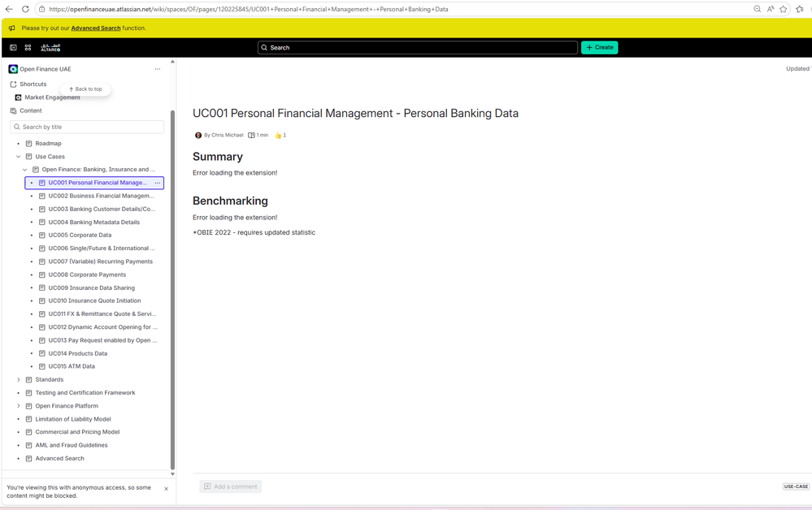The image size is (812, 510).
Task: Open UC011 FX & Remittance Quote page
Action: click(x=102, y=314)
